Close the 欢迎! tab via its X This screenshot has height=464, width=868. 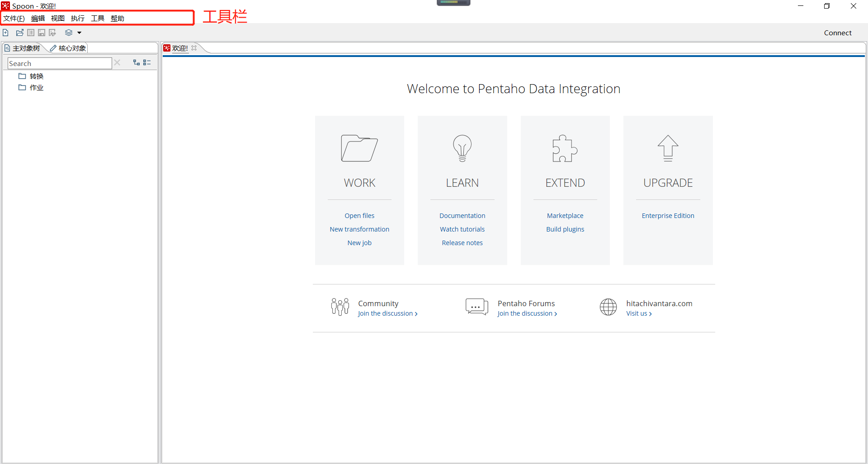point(194,48)
